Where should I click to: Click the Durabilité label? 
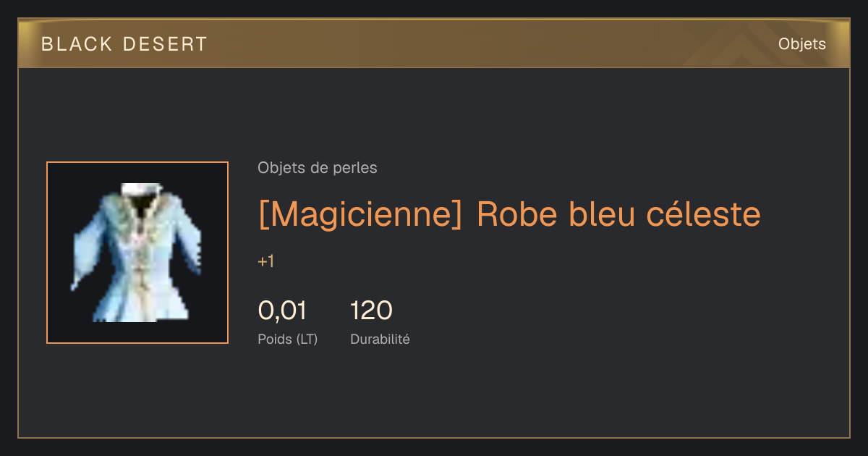380,339
